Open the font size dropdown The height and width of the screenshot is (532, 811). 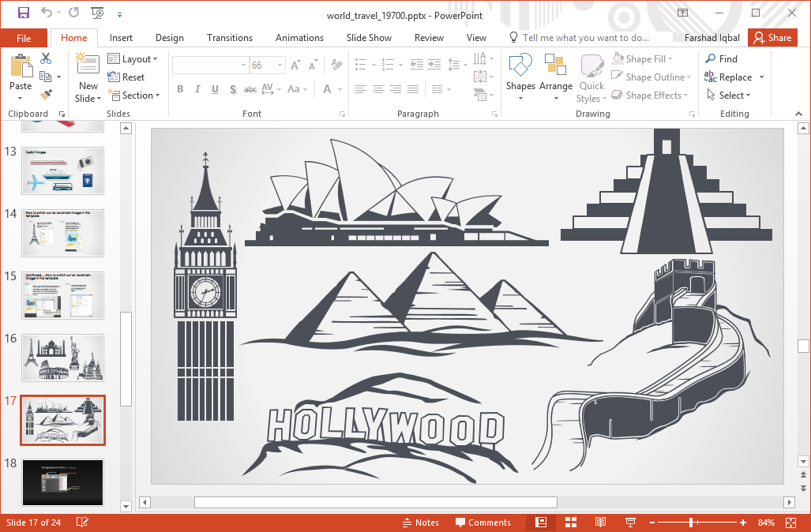click(x=280, y=66)
